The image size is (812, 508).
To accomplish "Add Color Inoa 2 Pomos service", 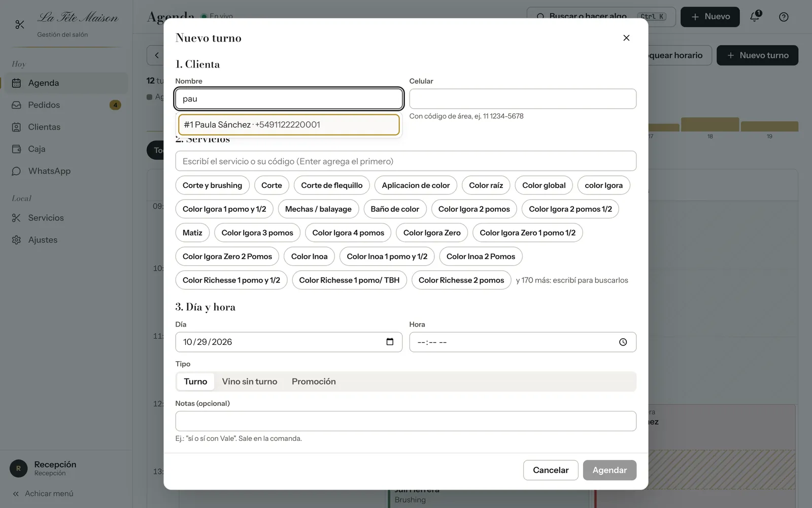I will [481, 257].
